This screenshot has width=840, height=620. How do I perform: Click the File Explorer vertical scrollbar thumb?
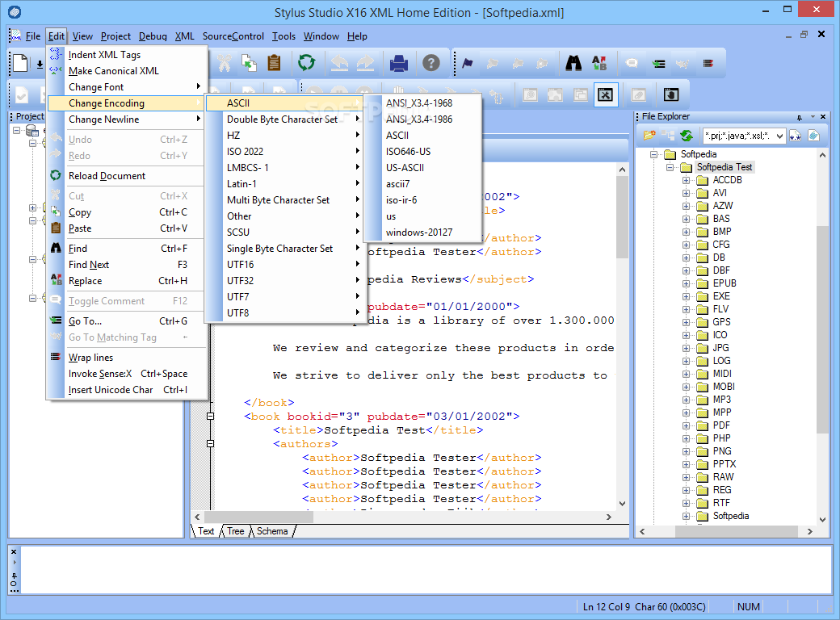coord(823,329)
